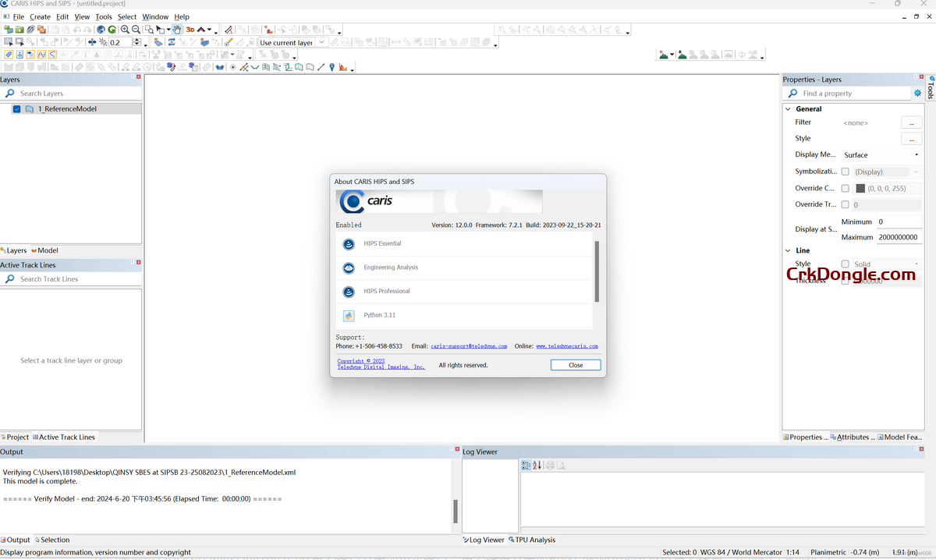Screen dimensions: 936x560
Task: Click the Zoom In magnifier icon
Action: [125, 30]
